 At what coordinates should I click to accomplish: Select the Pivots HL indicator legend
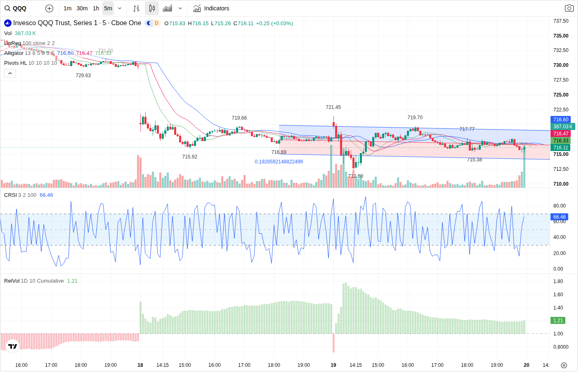pos(15,63)
